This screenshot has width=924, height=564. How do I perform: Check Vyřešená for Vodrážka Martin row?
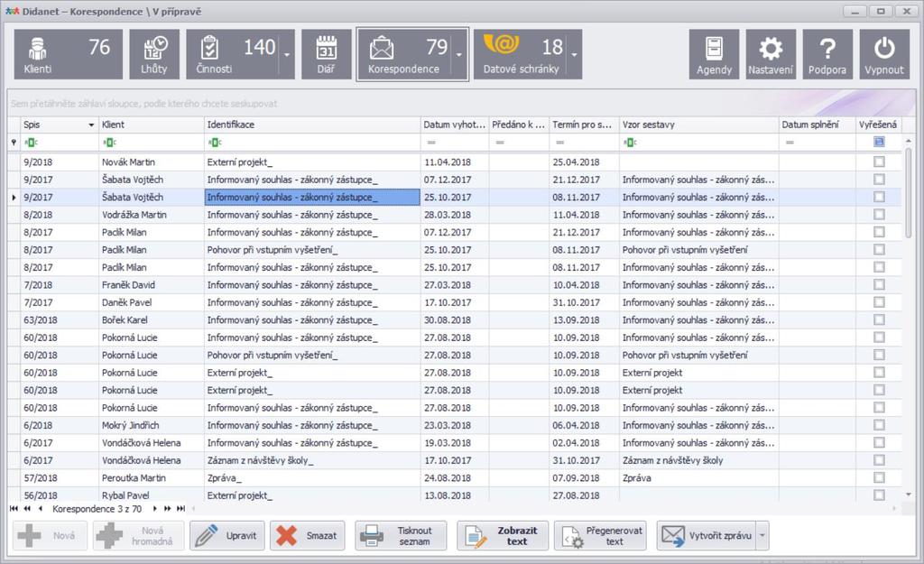coord(879,215)
